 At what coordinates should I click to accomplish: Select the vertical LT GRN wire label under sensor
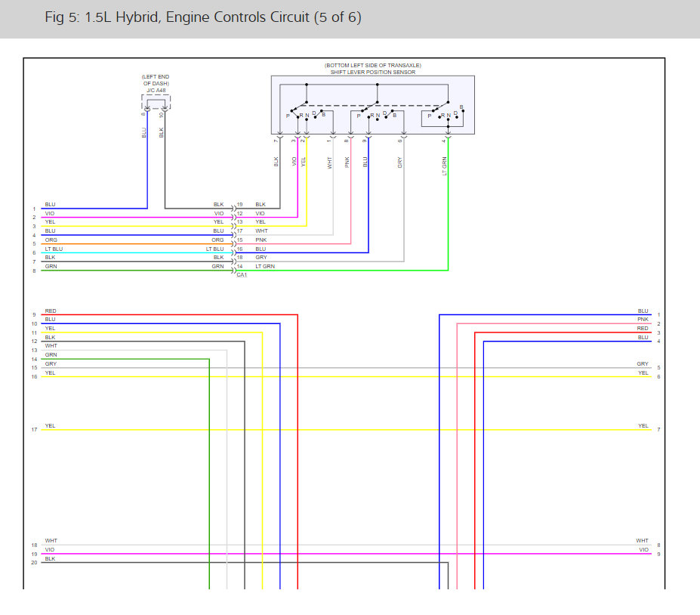pyautogui.click(x=444, y=166)
